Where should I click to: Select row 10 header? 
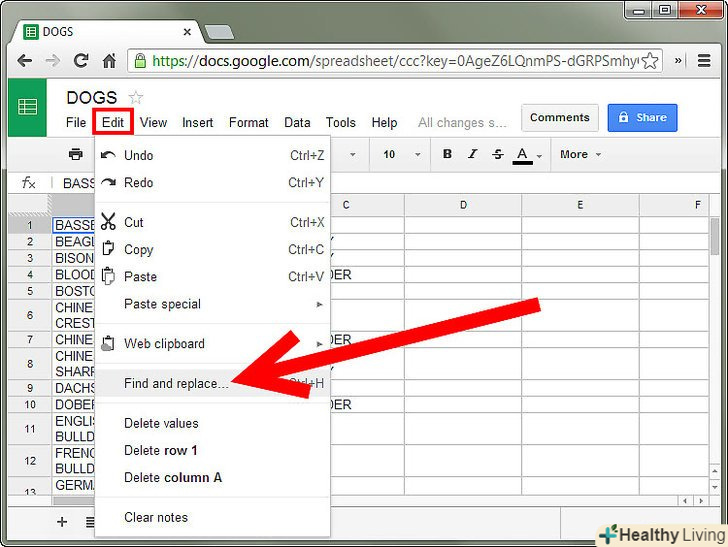[x=30, y=404]
